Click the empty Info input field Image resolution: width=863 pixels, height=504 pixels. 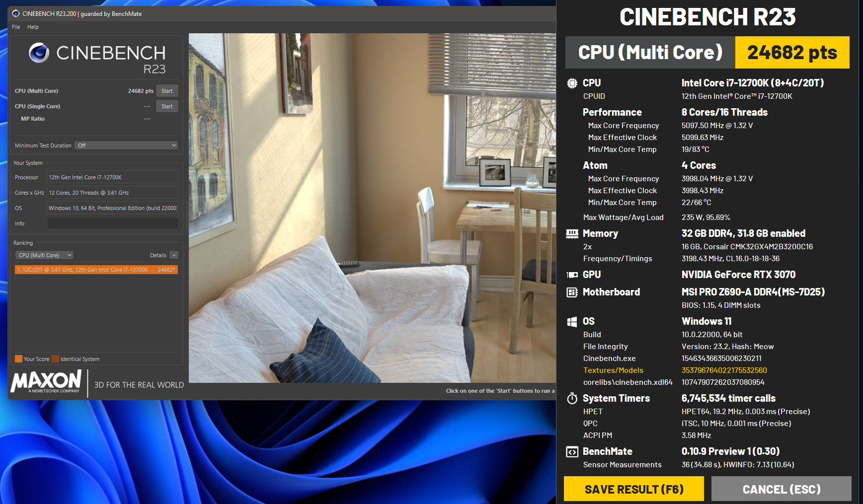(112, 223)
